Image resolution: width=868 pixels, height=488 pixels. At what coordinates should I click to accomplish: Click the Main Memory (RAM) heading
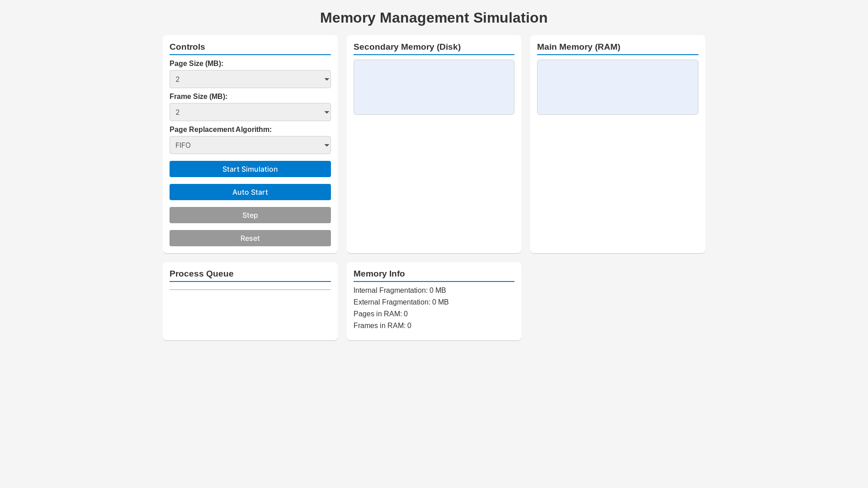579,47
